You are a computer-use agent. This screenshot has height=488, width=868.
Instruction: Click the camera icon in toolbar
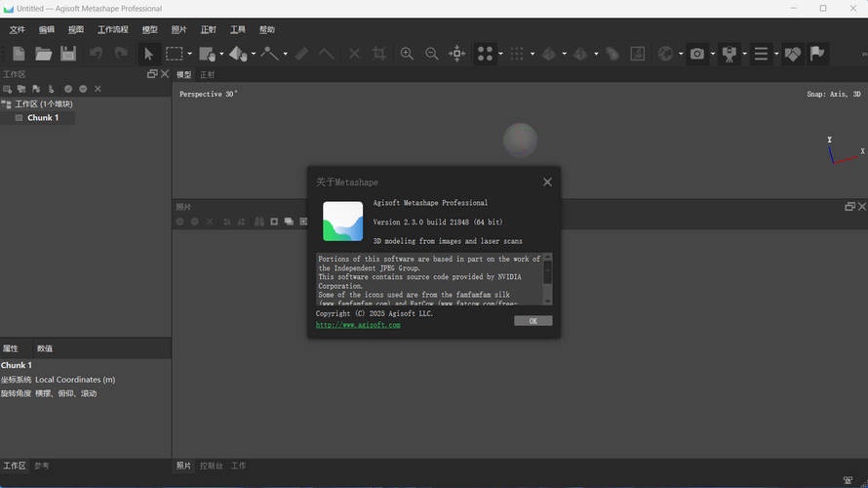click(696, 54)
